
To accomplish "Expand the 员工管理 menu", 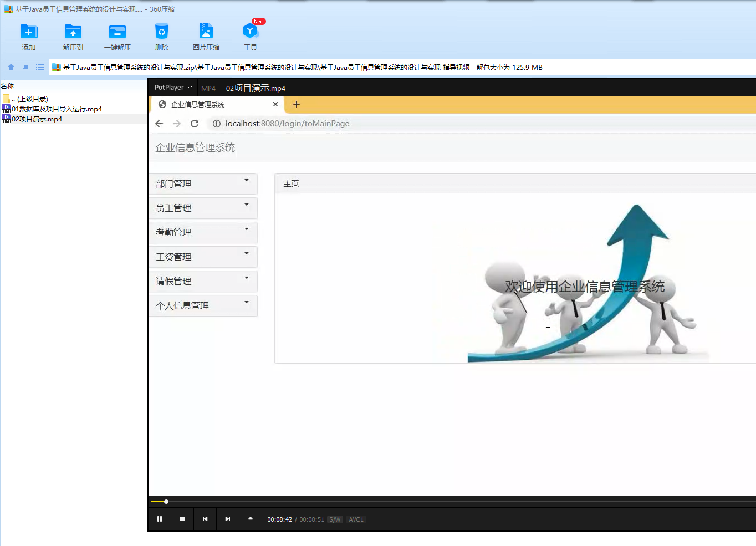I will (203, 208).
